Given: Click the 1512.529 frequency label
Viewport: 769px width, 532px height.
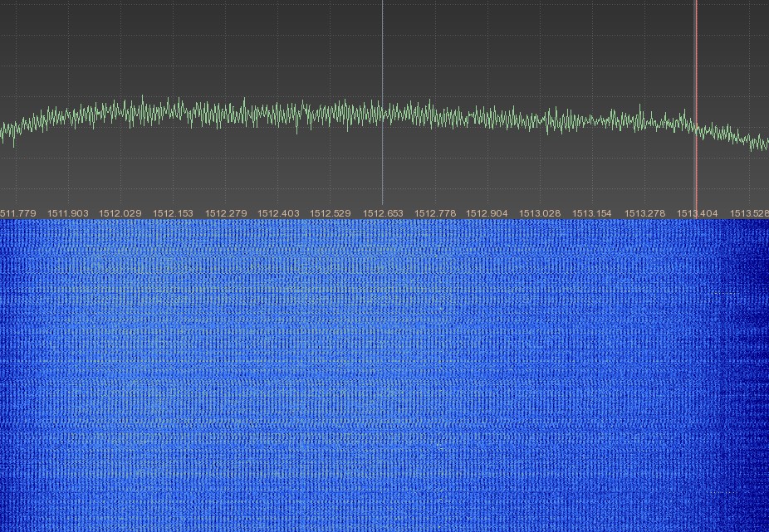Looking at the screenshot, I should 330,213.
